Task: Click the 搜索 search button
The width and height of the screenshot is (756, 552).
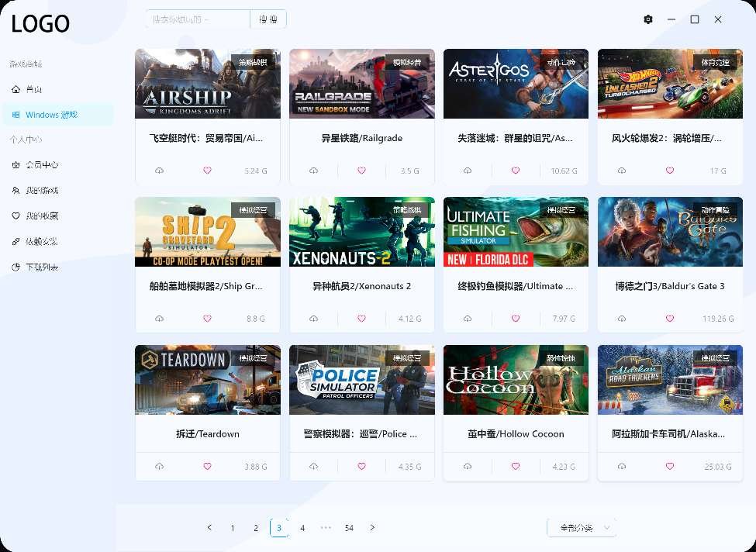Action: point(268,19)
